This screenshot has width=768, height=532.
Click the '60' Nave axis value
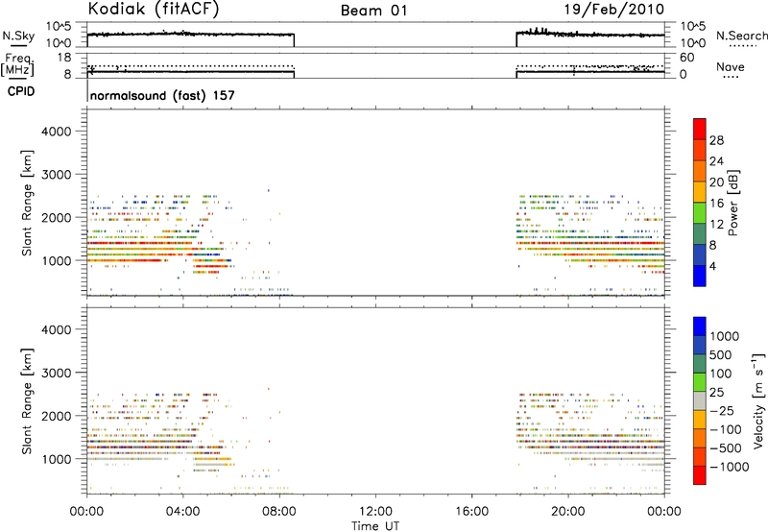coord(686,58)
